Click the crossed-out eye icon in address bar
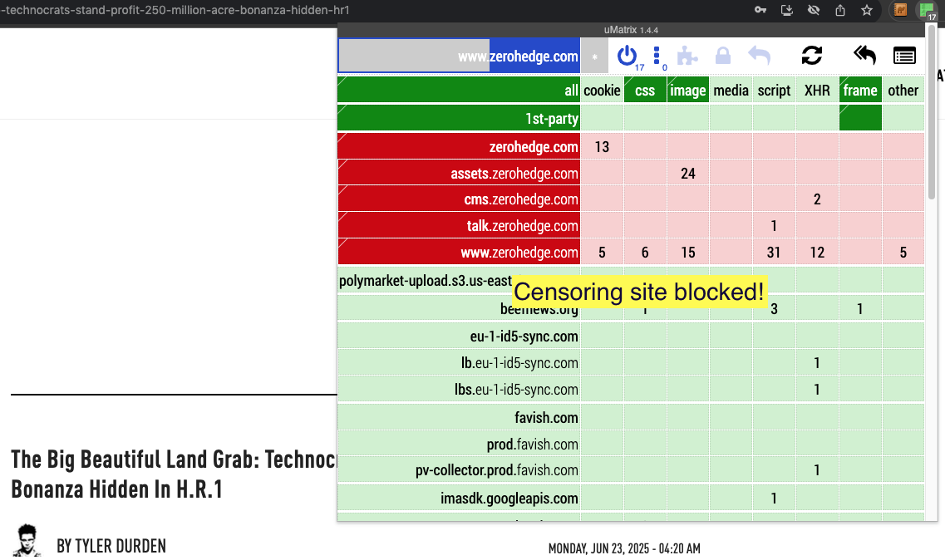 [x=814, y=10]
